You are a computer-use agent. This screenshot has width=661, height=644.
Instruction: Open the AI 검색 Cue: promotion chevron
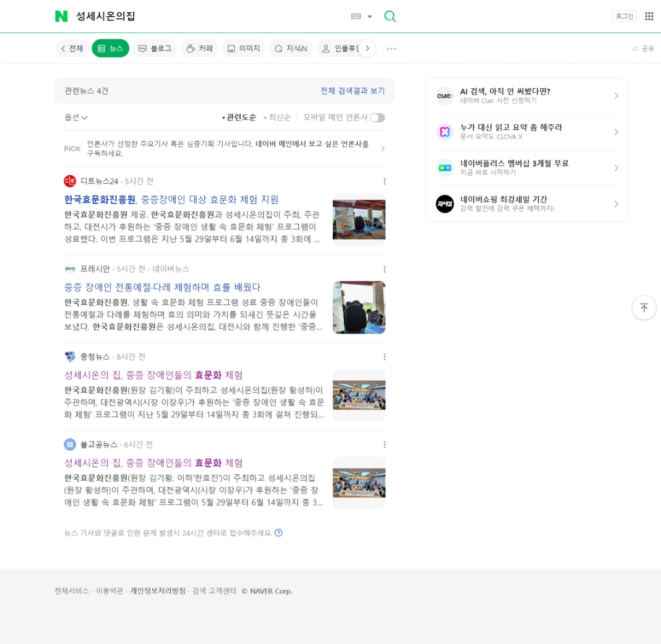coord(617,95)
